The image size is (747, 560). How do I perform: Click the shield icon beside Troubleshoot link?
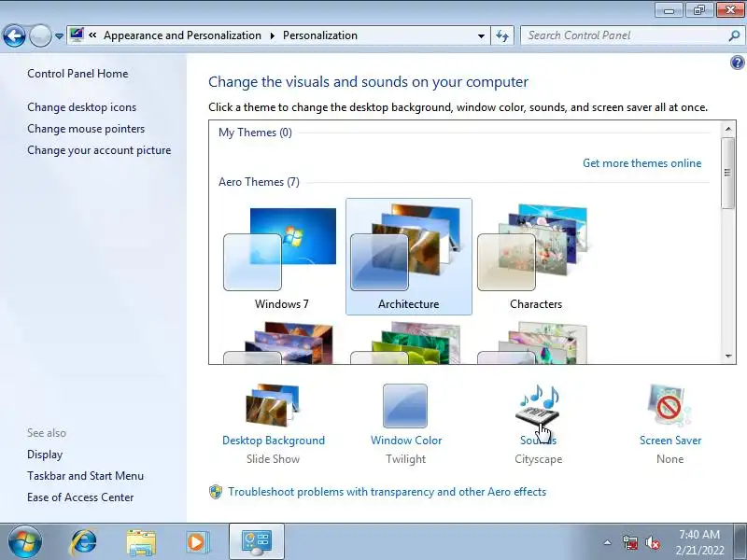click(216, 492)
